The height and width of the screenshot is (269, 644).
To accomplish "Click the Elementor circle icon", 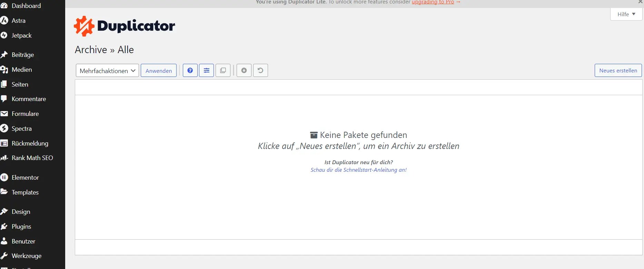I will point(4,177).
